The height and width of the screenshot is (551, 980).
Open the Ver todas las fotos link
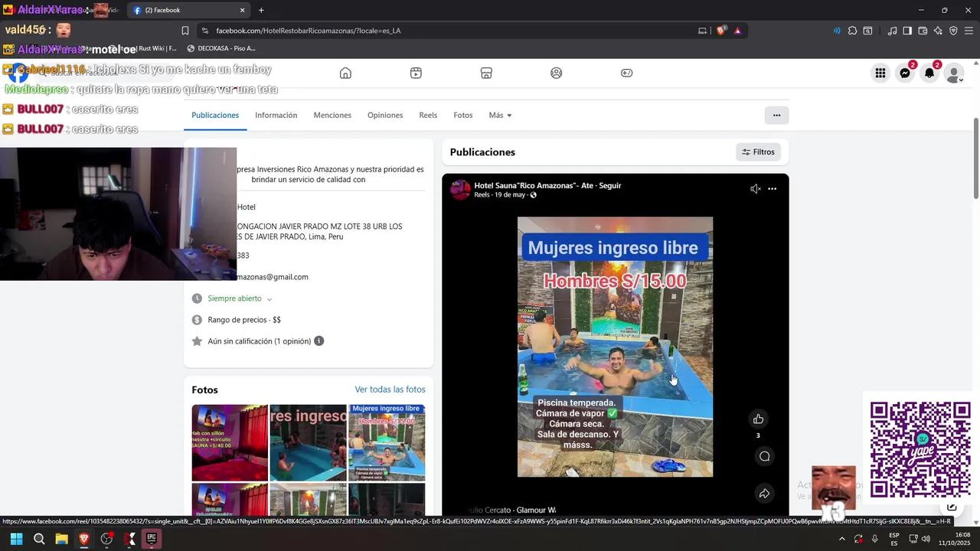[x=390, y=390]
